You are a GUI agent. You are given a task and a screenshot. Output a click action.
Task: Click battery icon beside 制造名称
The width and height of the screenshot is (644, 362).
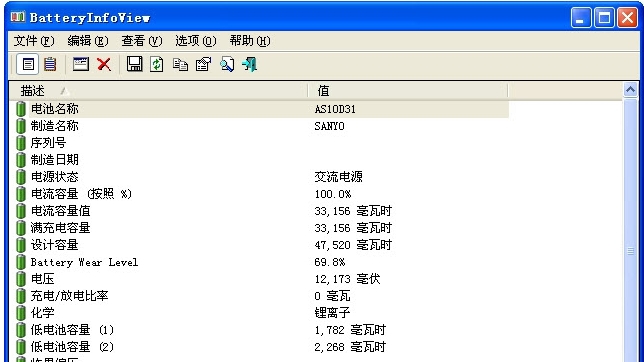pyautogui.click(x=21, y=126)
